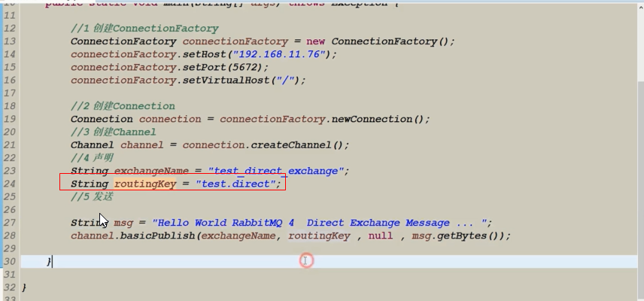Click the 'createChannel()' call
Viewport: 644px width, 301px height.
[297, 145]
